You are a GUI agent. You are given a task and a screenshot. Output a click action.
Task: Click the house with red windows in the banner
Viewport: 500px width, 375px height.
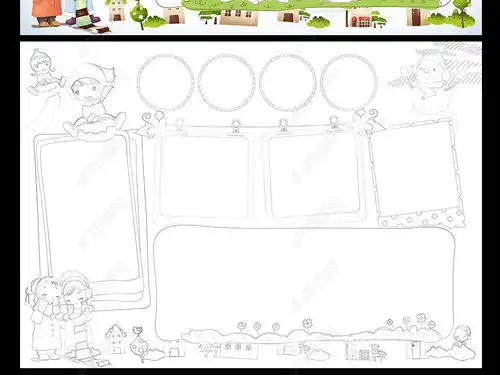tap(359, 18)
